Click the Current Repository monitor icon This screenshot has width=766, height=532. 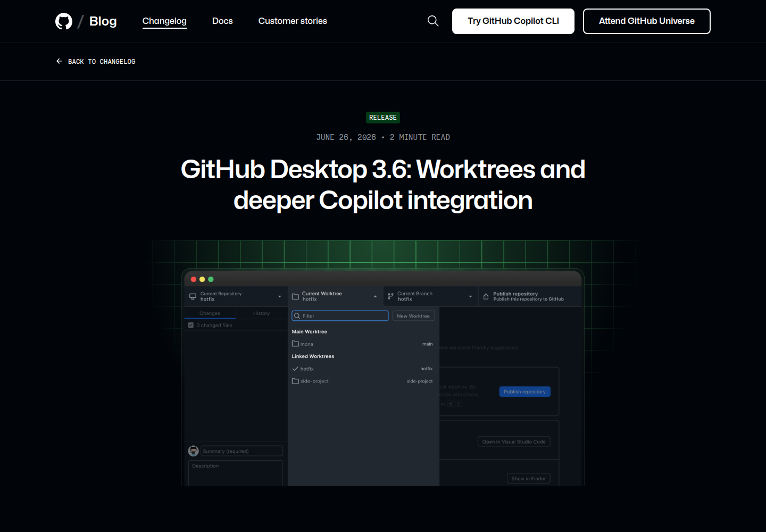coord(193,296)
